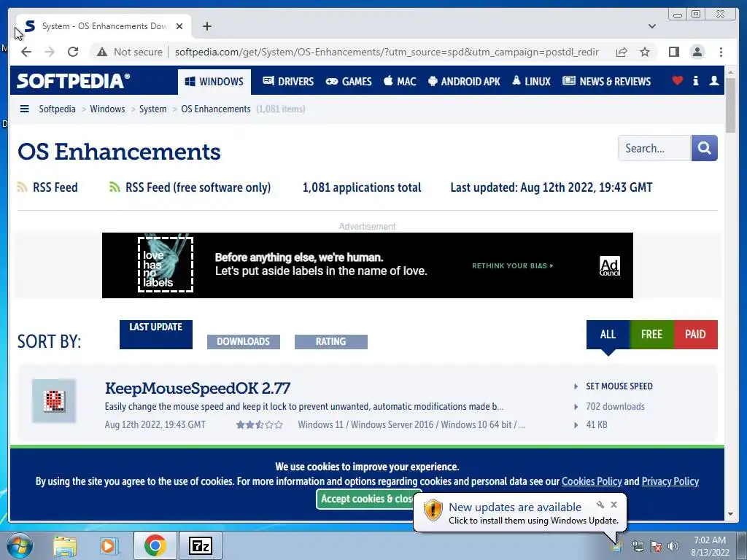Viewport: 747px width, 560px height.
Task: Expand the tab search chevron
Action: tap(651, 26)
